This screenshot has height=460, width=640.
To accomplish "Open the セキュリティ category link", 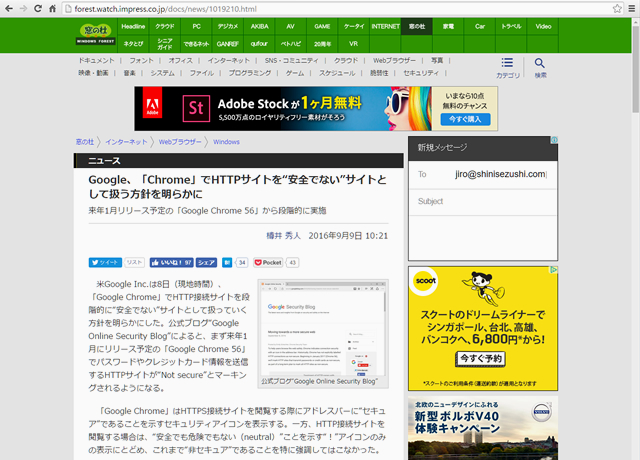I will (x=420, y=73).
